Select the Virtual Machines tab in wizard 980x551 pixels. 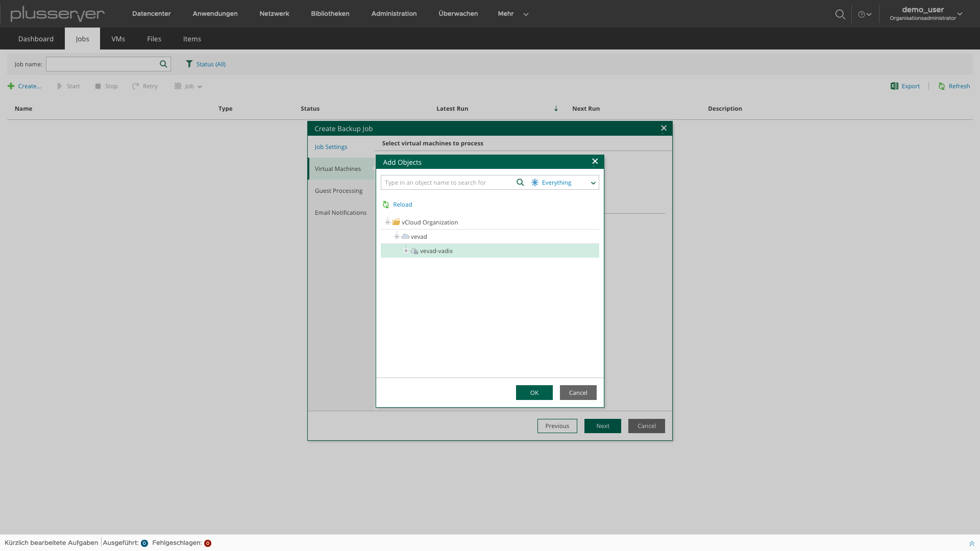tap(338, 169)
